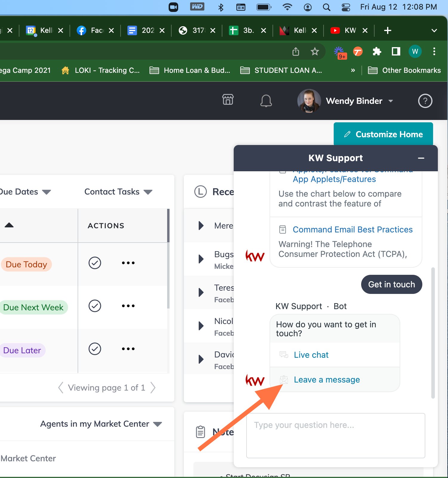The image size is (448, 478).
Task: Open actions menu for Due Next Week task
Action: tap(128, 306)
